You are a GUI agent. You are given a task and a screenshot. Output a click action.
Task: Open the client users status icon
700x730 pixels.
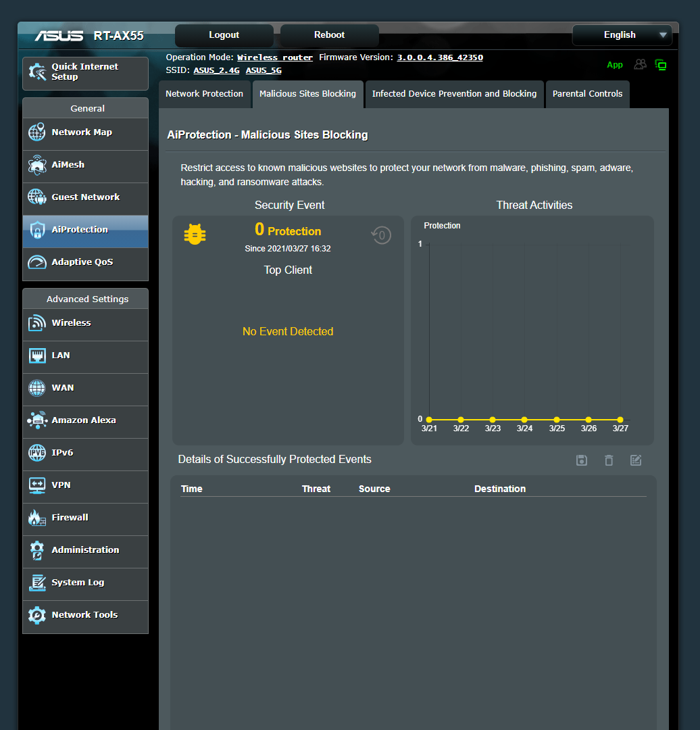tap(641, 65)
